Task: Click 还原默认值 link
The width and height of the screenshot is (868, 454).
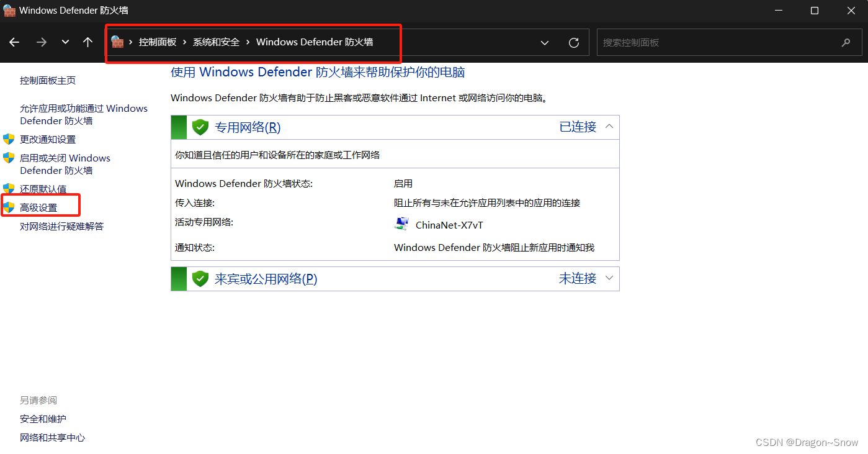Action: tap(43, 189)
